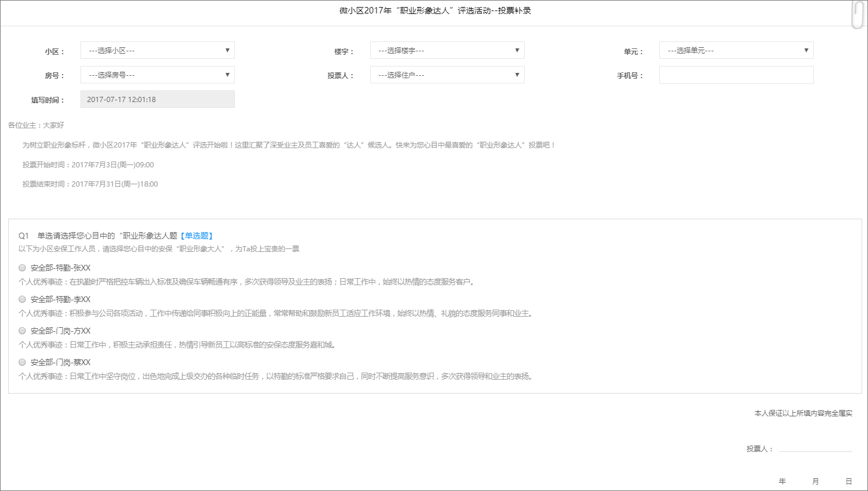The image size is (868, 491).
Task: Focus the 手机号 input field
Action: [x=736, y=75]
